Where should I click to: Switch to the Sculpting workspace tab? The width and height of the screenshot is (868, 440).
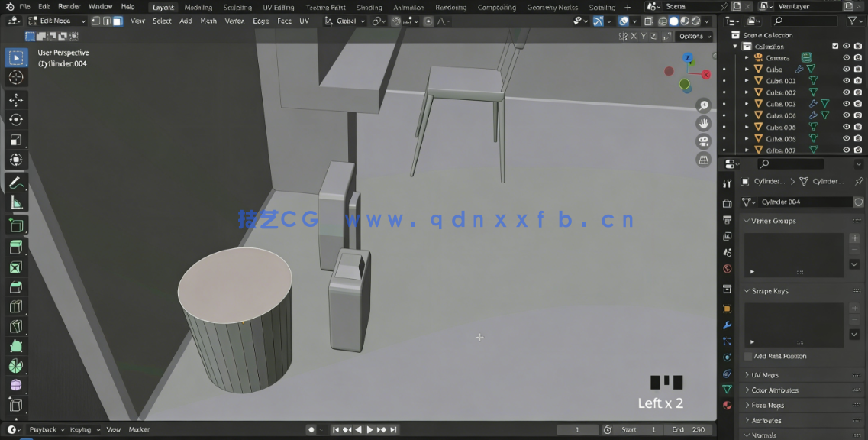tap(237, 7)
